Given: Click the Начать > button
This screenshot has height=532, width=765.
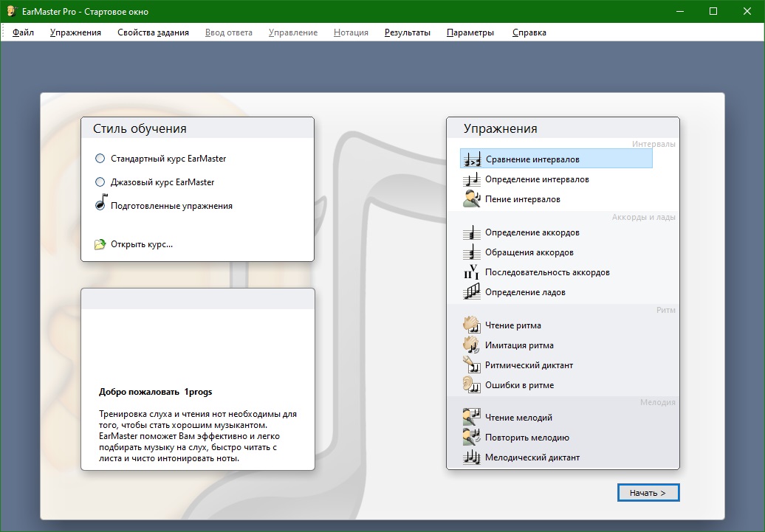Looking at the screenshot, I should (x=648, y=493).
